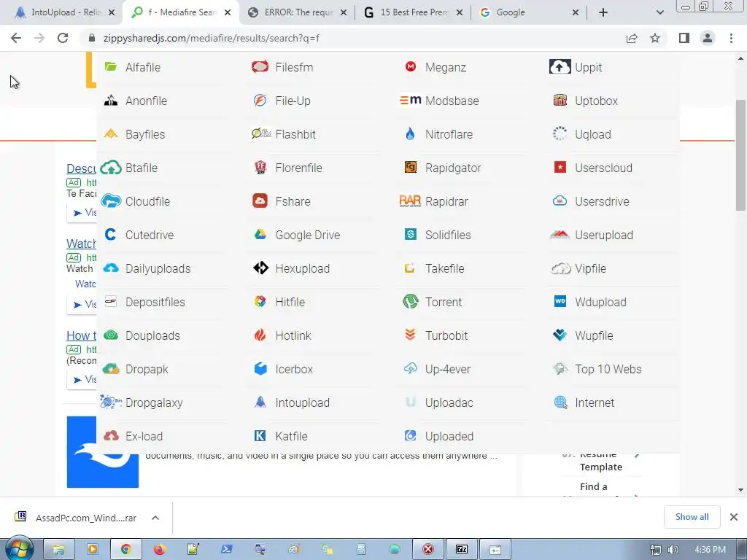
Task: Choose the Internet globe icon
Action: click(560, 402)
